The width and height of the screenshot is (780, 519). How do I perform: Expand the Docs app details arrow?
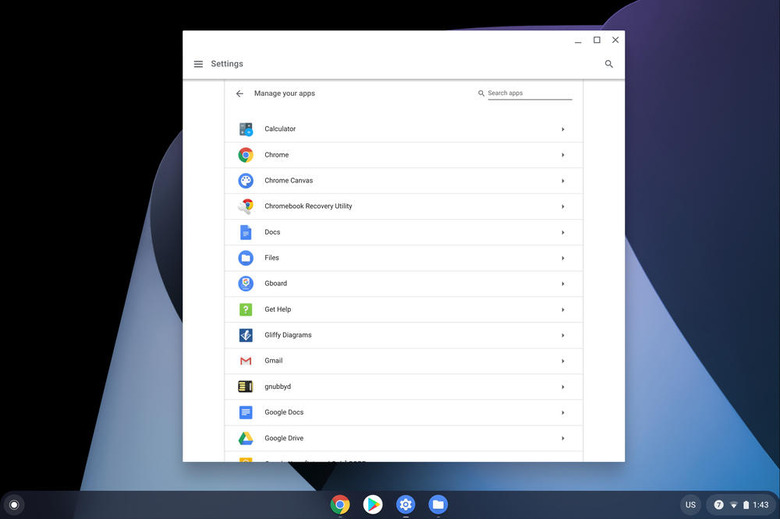click(x=563, y=232)
